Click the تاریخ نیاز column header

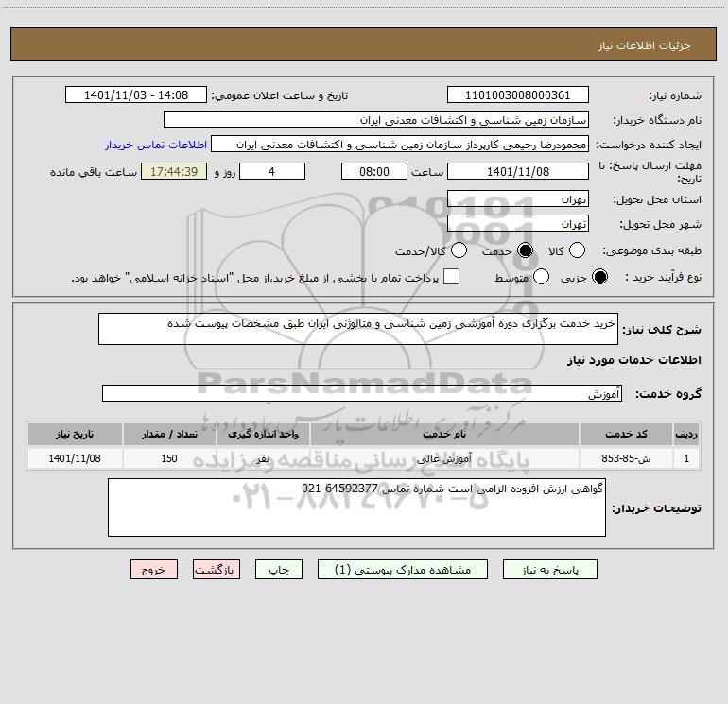75,434
